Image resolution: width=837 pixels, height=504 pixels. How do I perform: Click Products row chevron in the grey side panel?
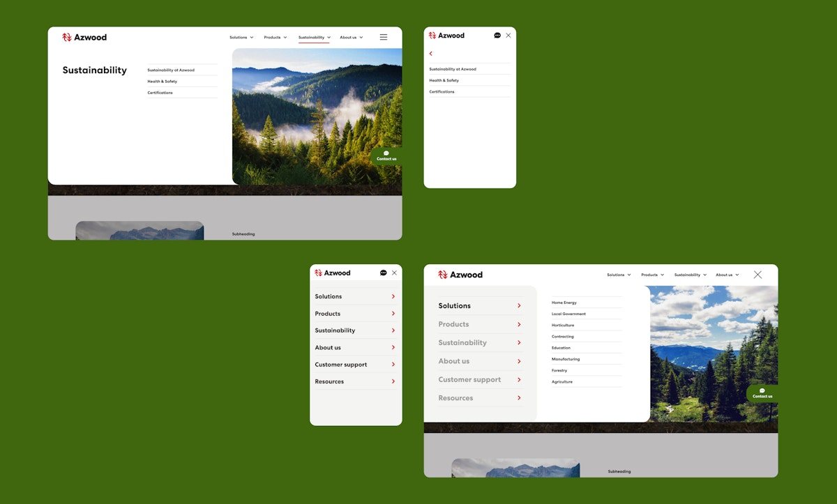(520, 324)
